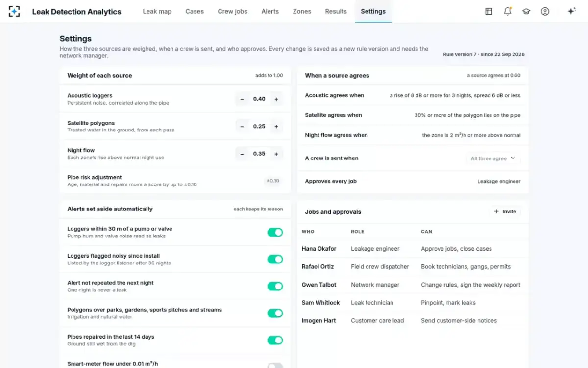
Task: Open the layout panel icon in header
Action: 489,11
